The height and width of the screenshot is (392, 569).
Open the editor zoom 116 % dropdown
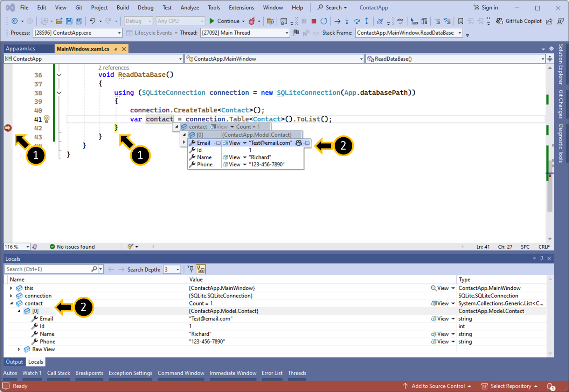(x=17, y=247)
